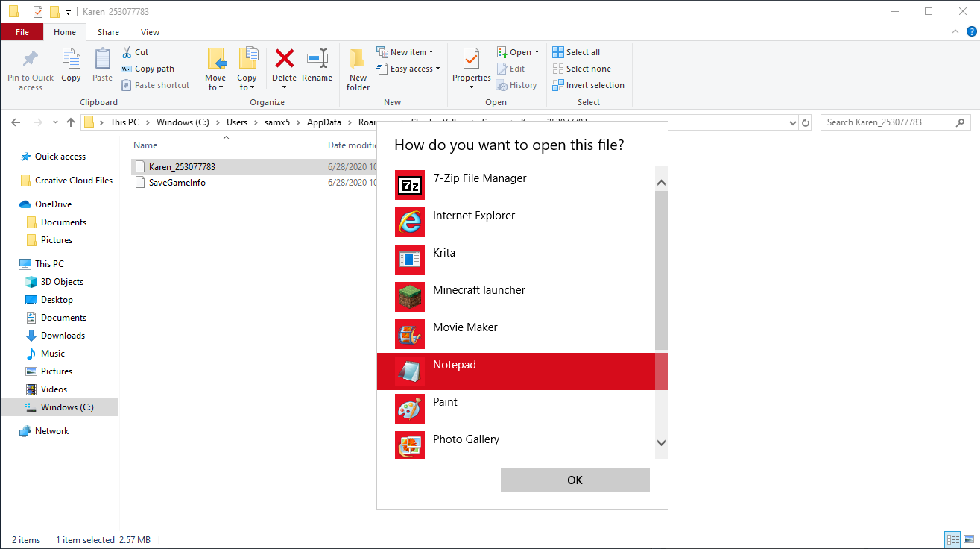Open the File menu tab
Viewport: 980px width, 549px height.
point(22,32)
